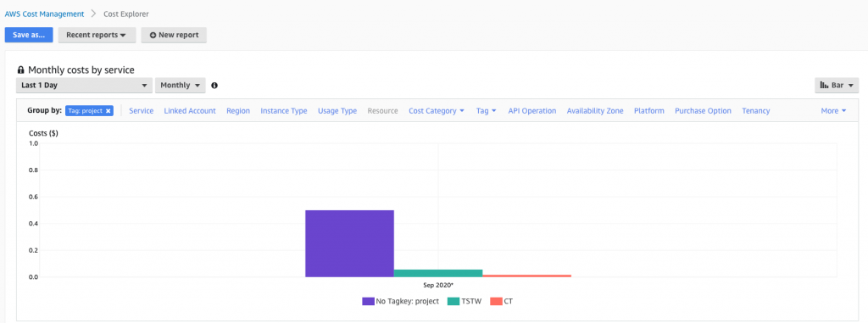Click the green TSTW legend swatch
Image resolution: width=868 pixels, height=323 pixels.
point(453,302)
